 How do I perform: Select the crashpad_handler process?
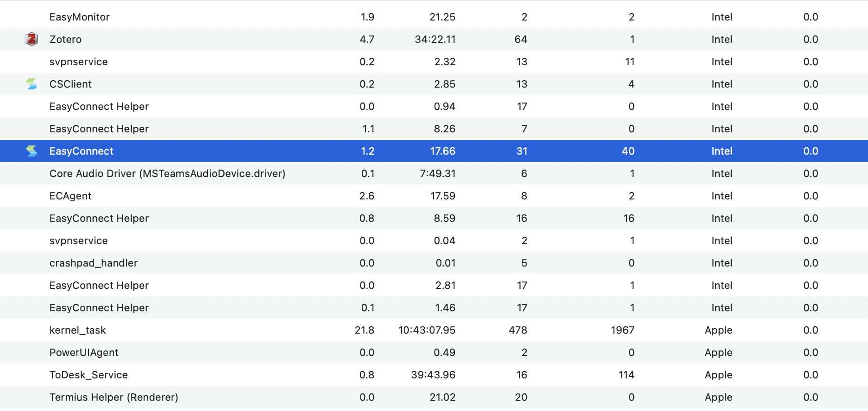434,263
